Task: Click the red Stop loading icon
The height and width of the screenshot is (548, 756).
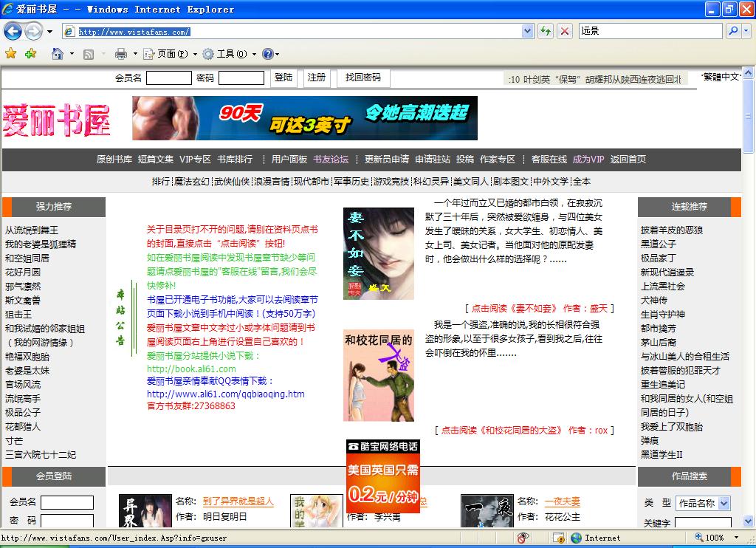Action: click(x=565, y=31)
